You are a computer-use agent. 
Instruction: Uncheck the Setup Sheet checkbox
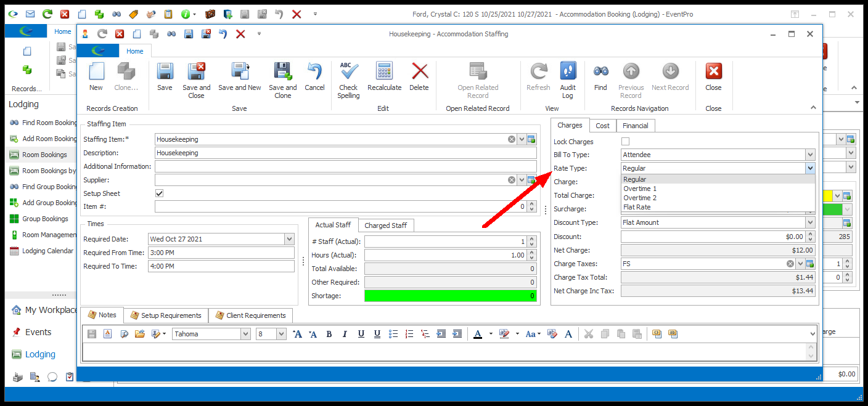click(x=159, y=193)
